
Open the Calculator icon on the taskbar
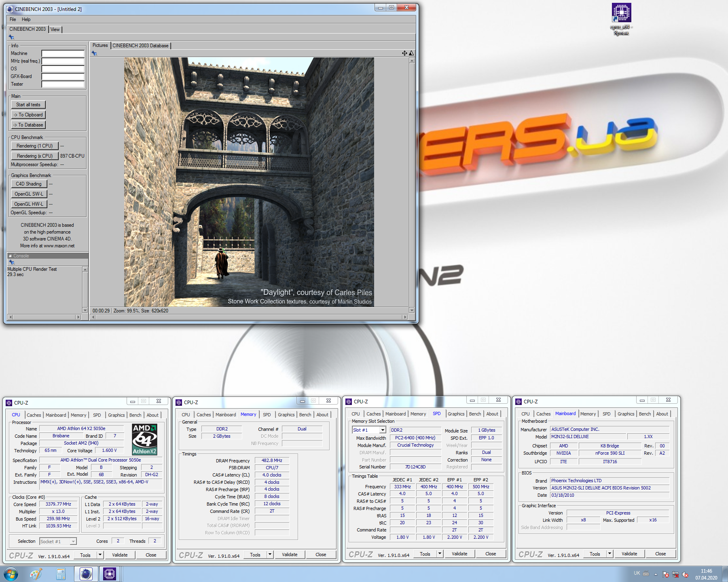[x=61, y=574]
